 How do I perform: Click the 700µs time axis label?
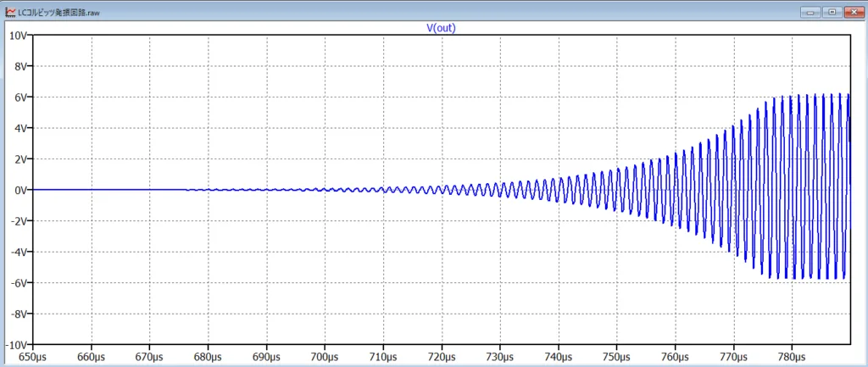(x=325, y=357)
